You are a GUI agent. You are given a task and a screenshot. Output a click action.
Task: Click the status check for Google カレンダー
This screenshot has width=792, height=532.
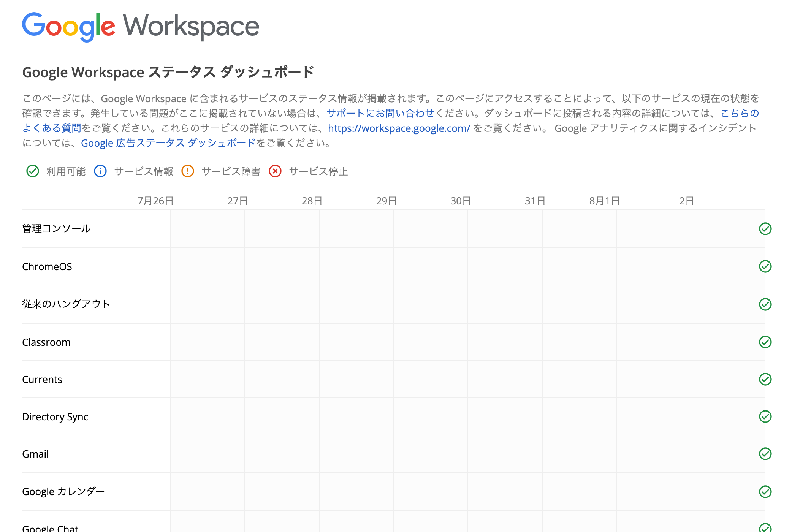click(x=765, y=492)
